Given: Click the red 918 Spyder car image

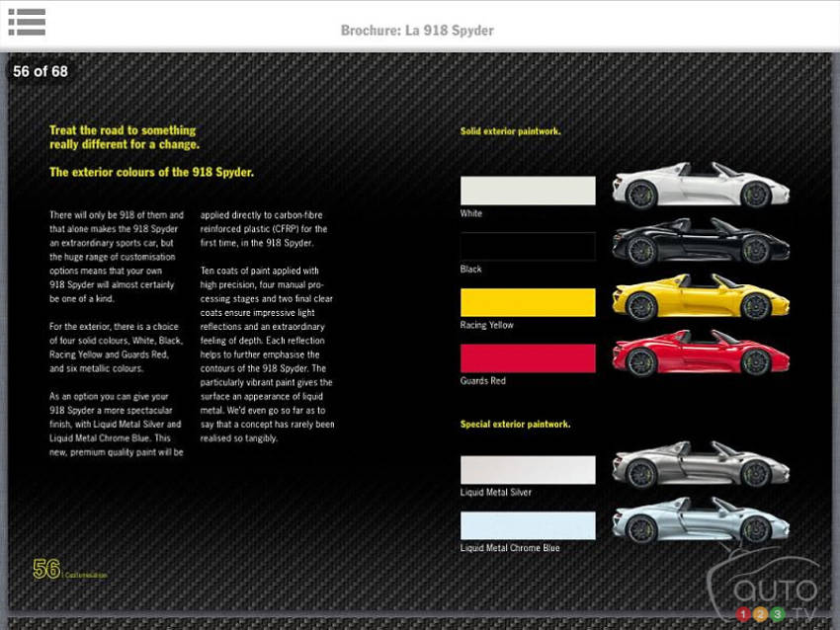Looking at the screenshot, I should 701,354.
